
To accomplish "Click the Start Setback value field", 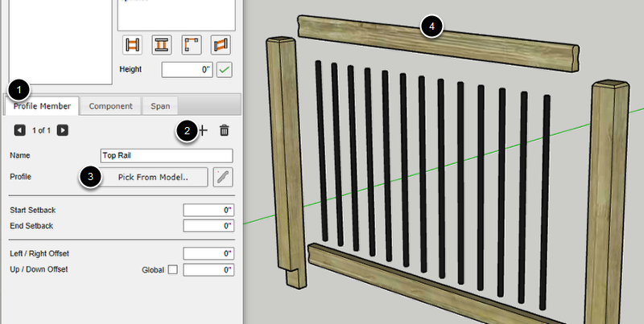I will [208, 211].
